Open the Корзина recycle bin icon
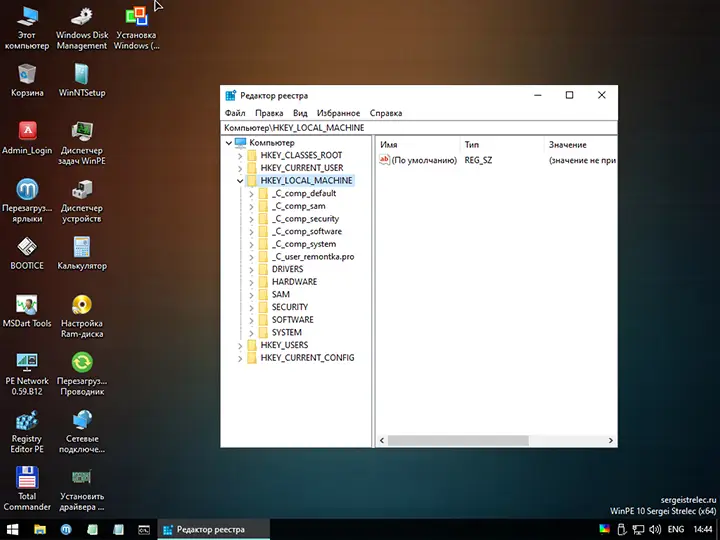The width and height of the screenshot is (720, 540). [27, 80]
